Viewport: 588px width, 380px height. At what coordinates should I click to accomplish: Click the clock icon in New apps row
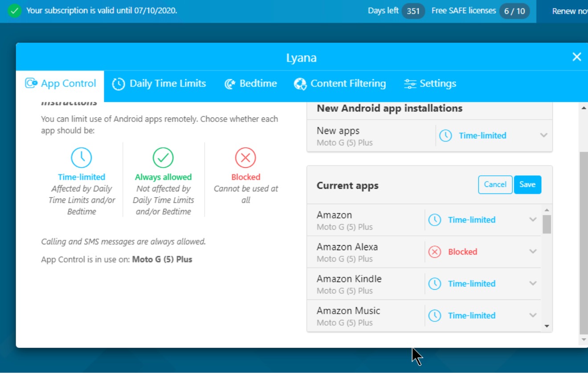(x=445, y=136)
